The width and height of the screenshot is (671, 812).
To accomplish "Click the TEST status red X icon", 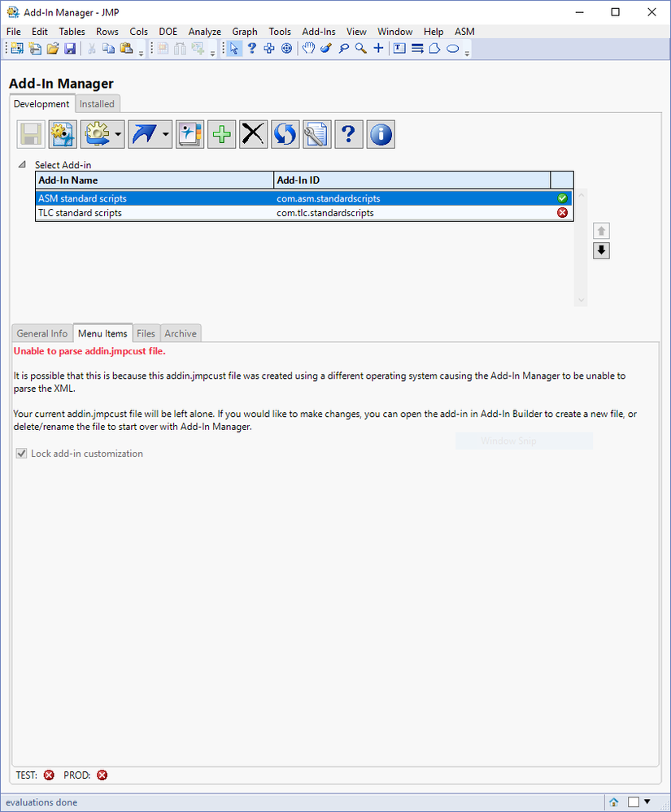I will tap(49, 775).
